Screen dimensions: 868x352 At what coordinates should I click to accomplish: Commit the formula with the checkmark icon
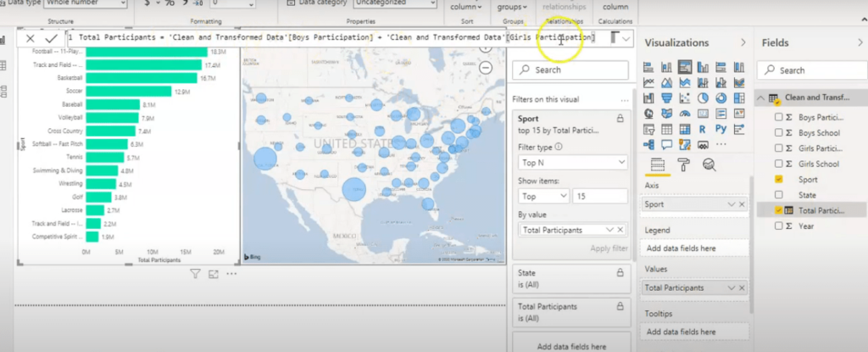click(x=51, y=38)
